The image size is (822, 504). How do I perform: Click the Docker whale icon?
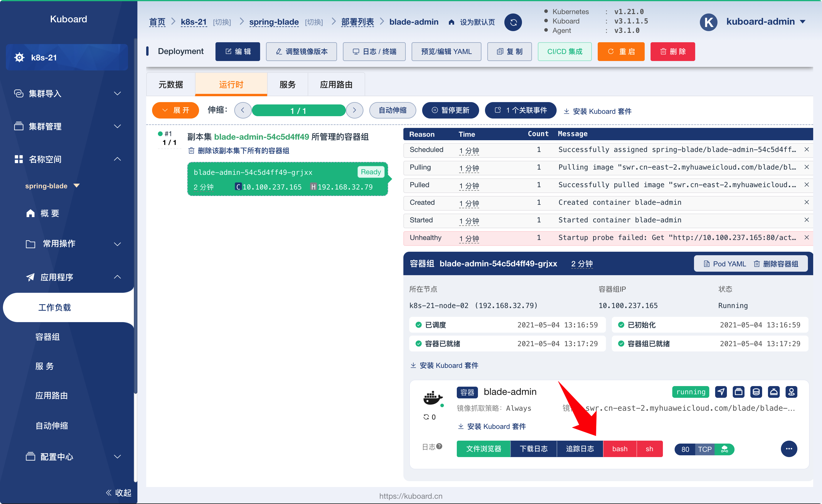[x=433, y=398]
